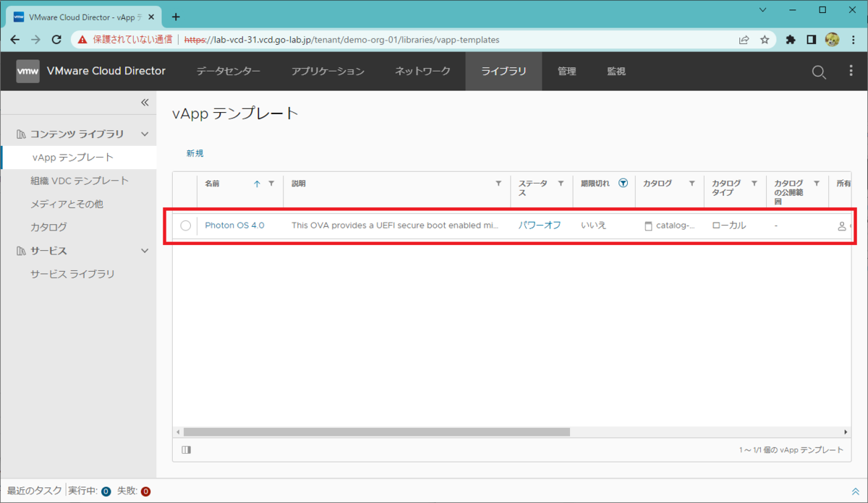Screen dimensions: 868x503
Task: Go back with browser back arrow
Action: (15, 40)
